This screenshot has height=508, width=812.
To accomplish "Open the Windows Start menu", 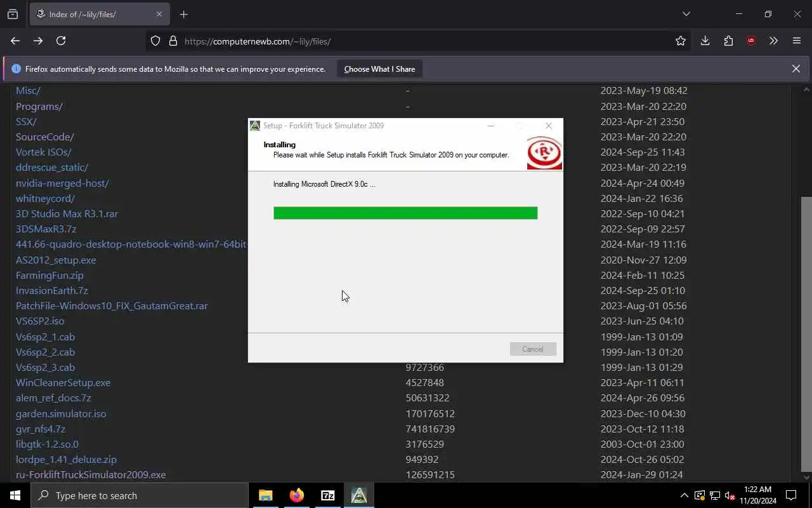I will pyautogui.click(x=15, y=495).
